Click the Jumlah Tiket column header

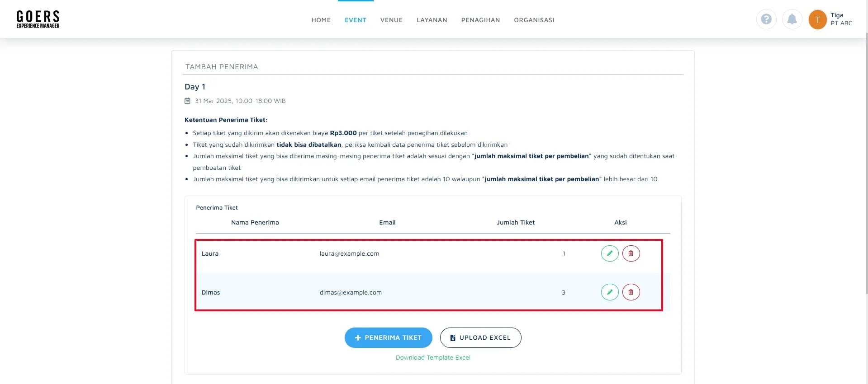pos(516,222)
